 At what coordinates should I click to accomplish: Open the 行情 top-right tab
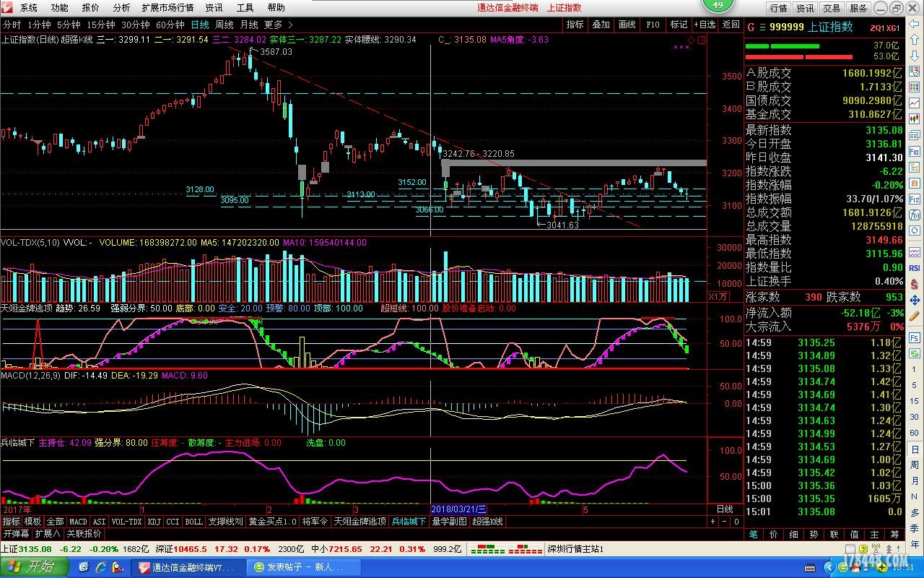(778, 8)
